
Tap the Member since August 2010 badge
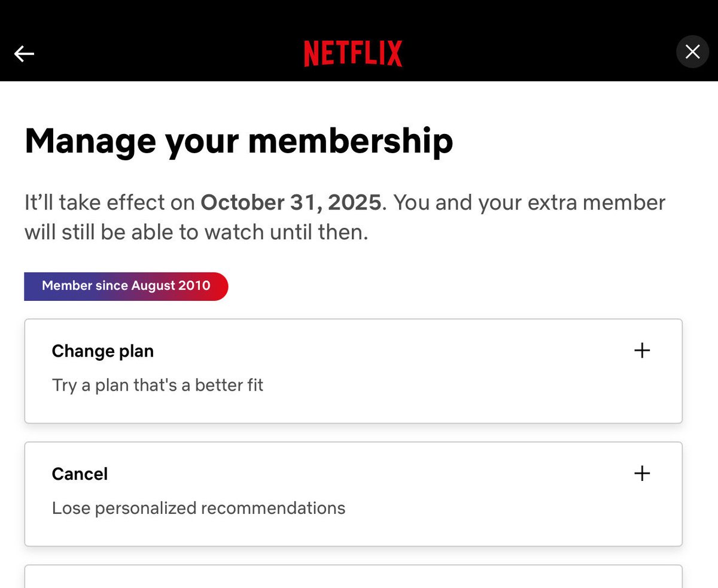126,286
